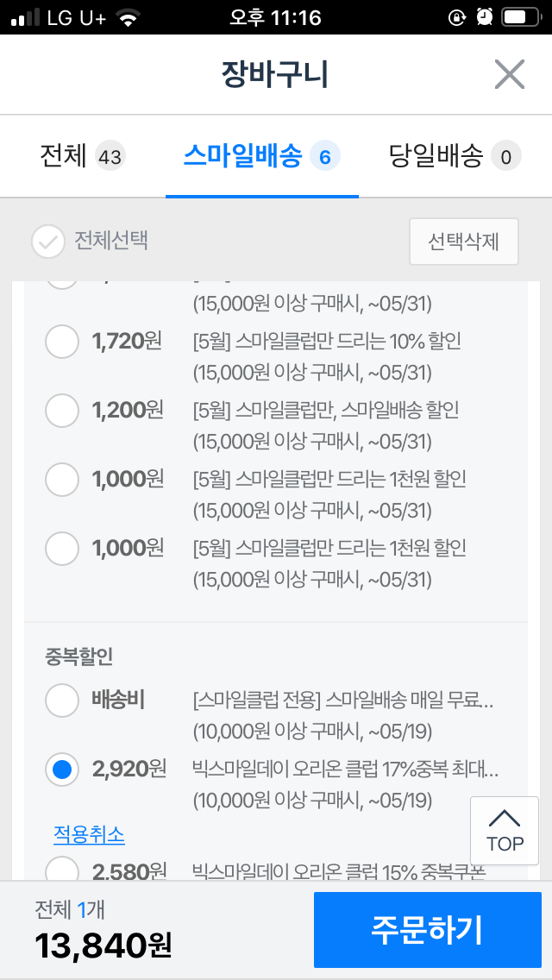
Task: Tap the TOP scroll-up arrow button
Action: 505,832
